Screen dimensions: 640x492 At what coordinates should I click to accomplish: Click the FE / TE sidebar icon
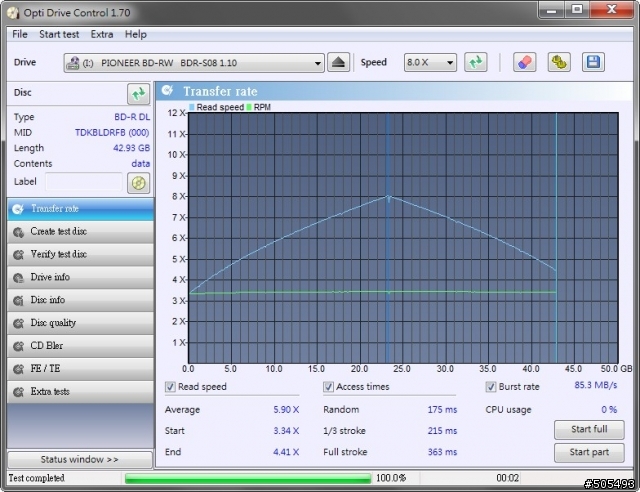point(18,369)
